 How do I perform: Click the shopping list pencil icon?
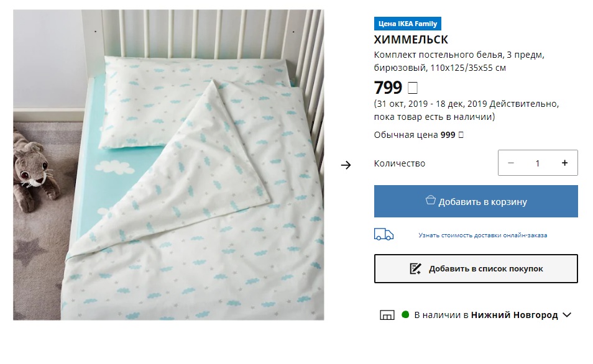(x=415, y=269)
